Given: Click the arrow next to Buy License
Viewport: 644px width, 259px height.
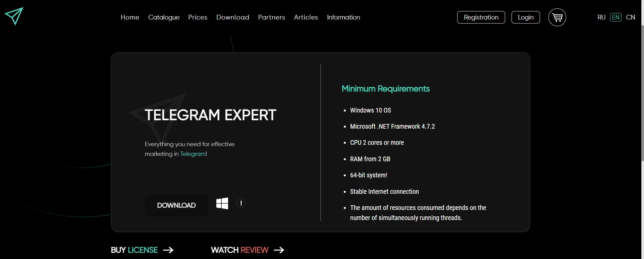Looking at the screenshot, I should tap(168, 250).
